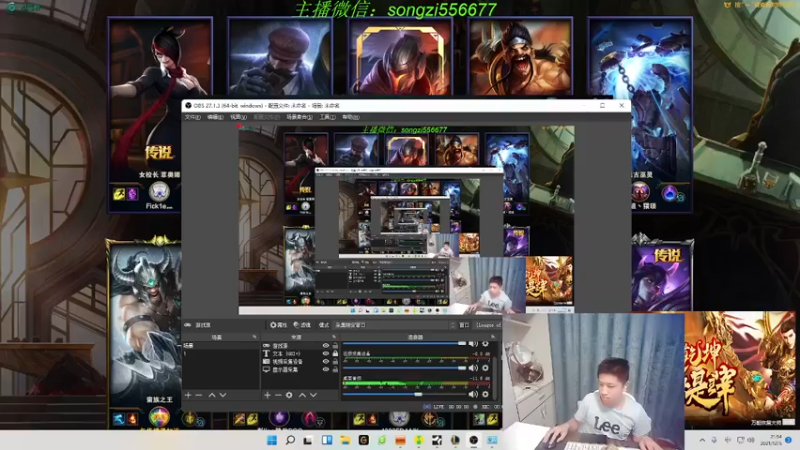Move the selected source up
Screen dimensions: 800x450
pyautogui.click(x=302, y=395)
